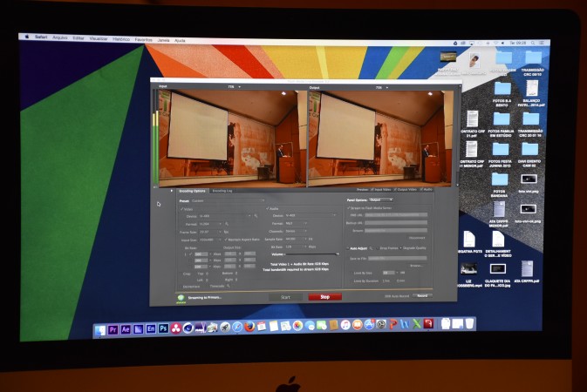Launch Word from the Dock
The height and width of the screenshot is (392, 587).
(x=405, y=324)
